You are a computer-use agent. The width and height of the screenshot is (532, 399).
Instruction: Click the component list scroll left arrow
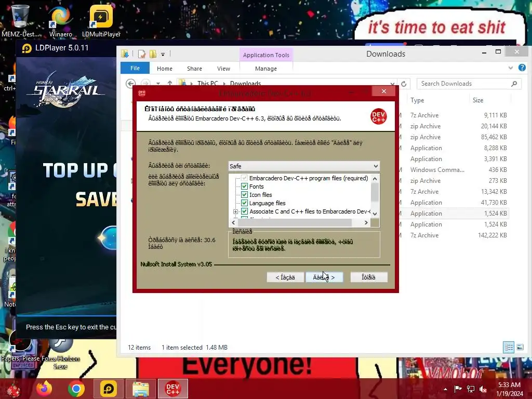[x=233, y=222]
